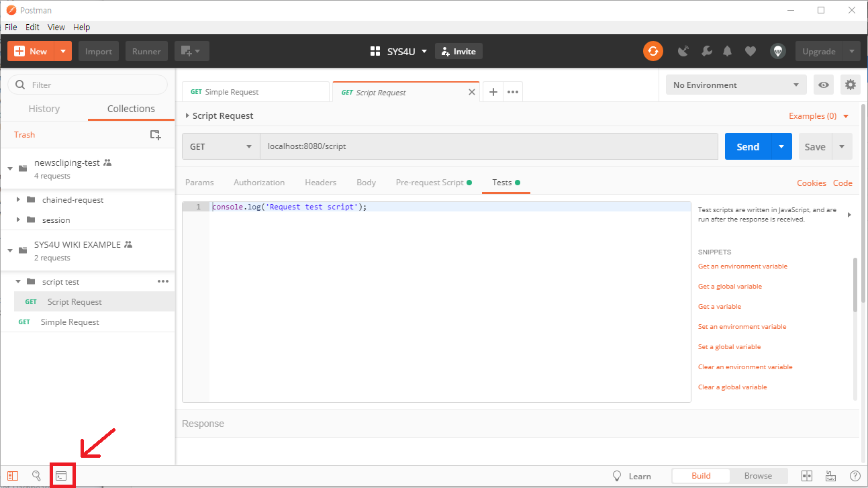Open the Upgrade dropdown arrow
This screenshot has height=488, width=868.
pyautogui.click(x=852, y=51)
